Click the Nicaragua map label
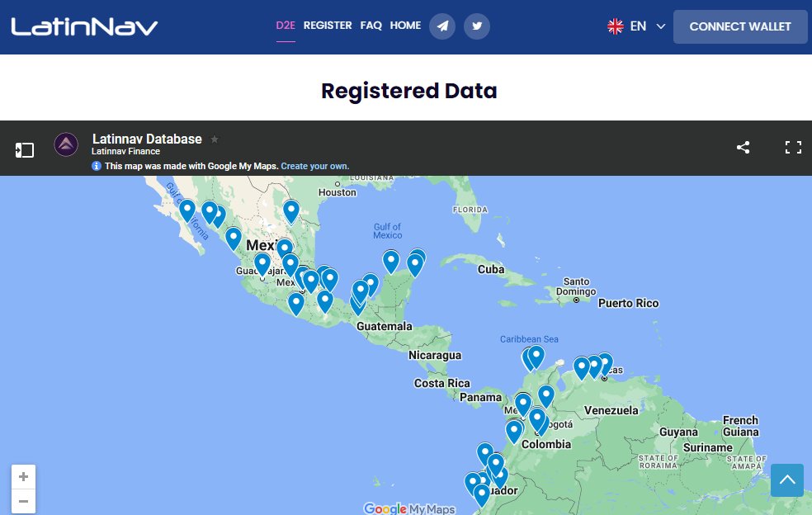This screenshot has width=812, height=515. point(435,356)
